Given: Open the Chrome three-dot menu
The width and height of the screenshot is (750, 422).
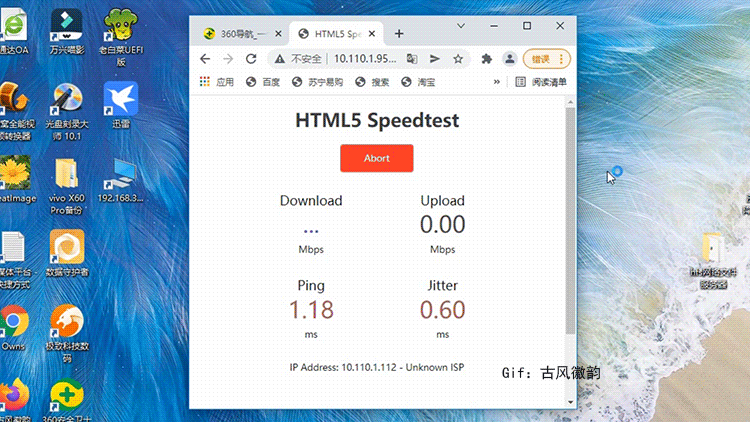Looking at the screenshot, I should [x=561, y=59].
